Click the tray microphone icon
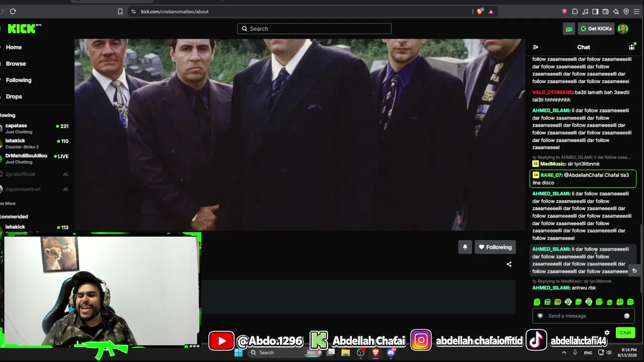 tap(575, 352)
